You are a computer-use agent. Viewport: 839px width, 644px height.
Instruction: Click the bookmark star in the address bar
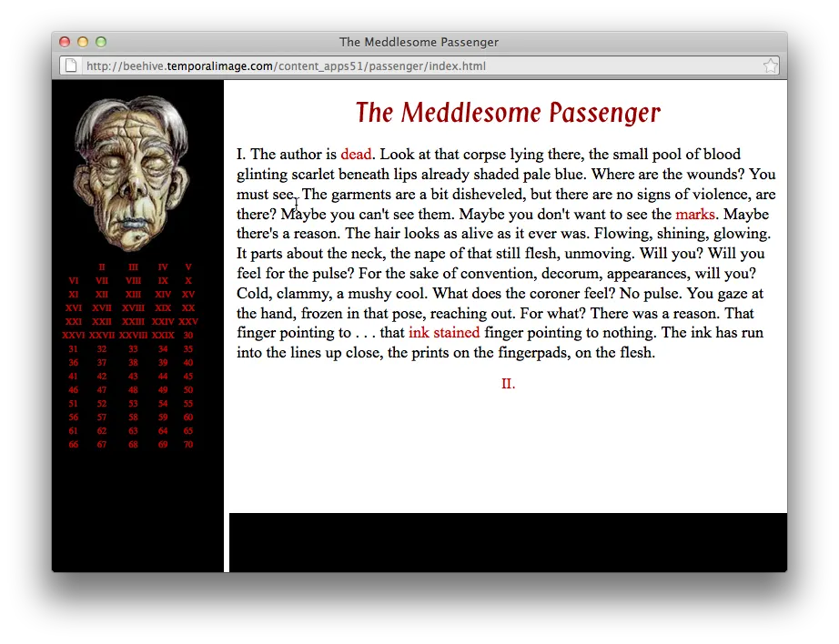770,65
